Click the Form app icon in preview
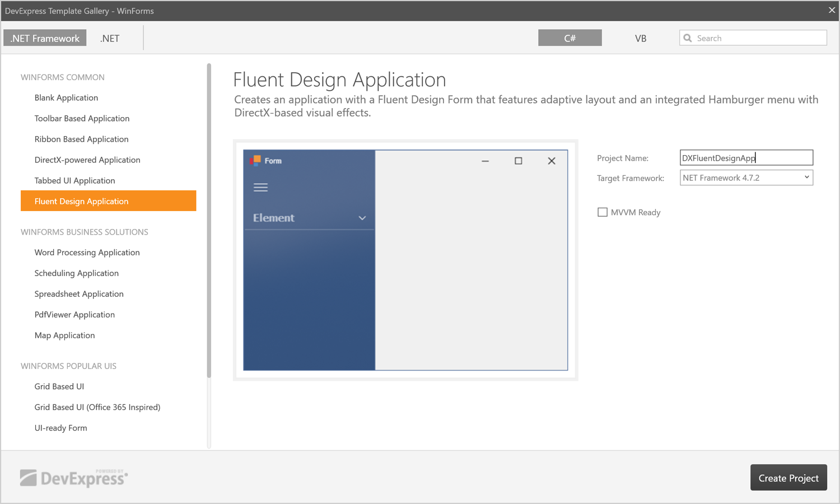Screen dimensions: 840x504 coord(255,161)
